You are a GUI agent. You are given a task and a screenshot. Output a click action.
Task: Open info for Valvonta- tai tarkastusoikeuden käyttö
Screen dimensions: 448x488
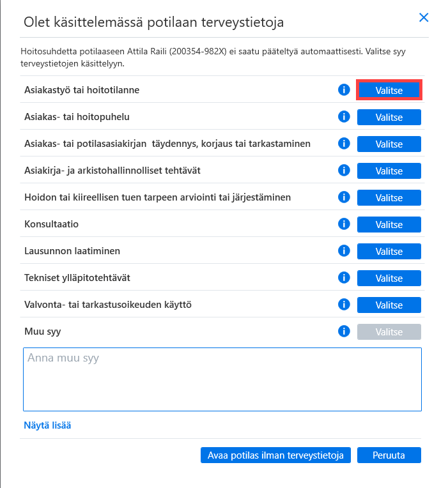[344, 305]
